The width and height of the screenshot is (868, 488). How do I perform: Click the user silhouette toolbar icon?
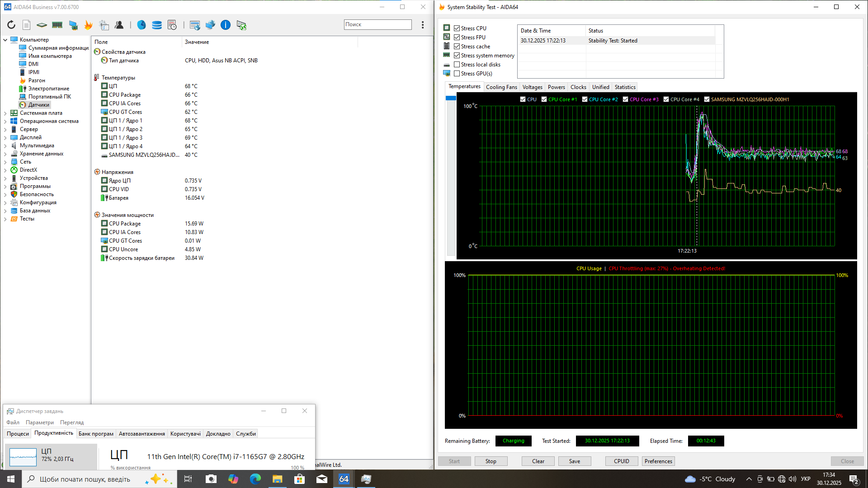pos(119,25)
